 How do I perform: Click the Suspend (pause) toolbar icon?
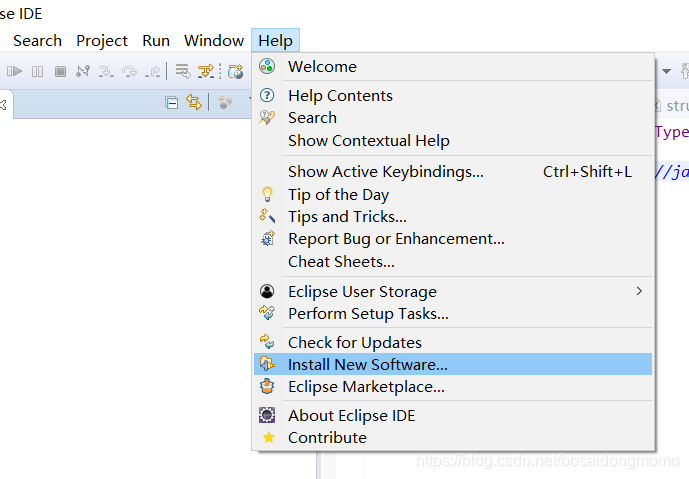click(x=37, y=71)
